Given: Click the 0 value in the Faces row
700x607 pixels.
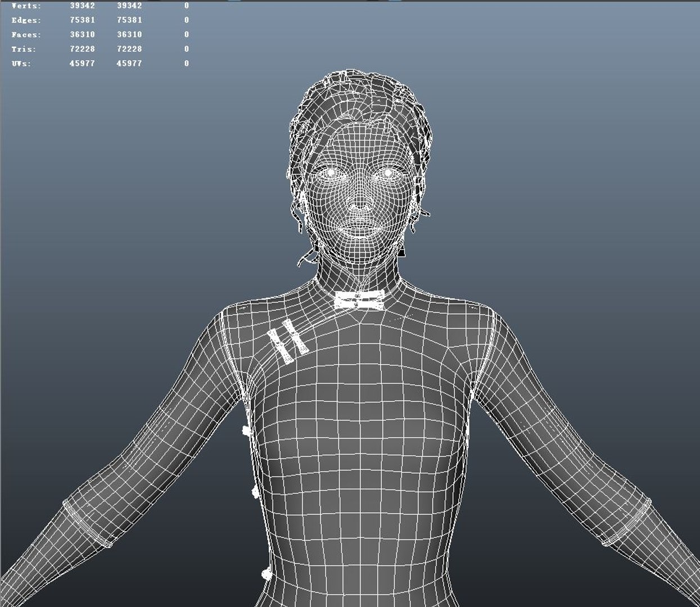Looking at the screenshot, I should (187, 35).
